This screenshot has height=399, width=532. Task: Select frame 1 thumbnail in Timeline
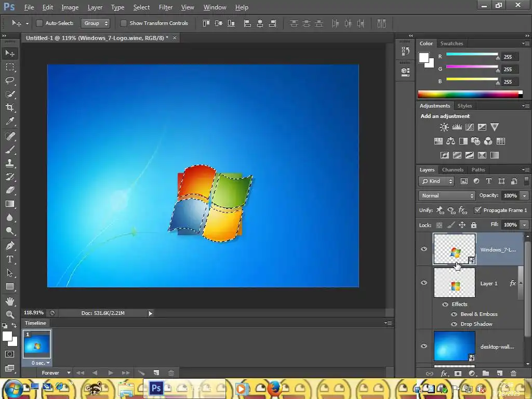pos(37,344)
